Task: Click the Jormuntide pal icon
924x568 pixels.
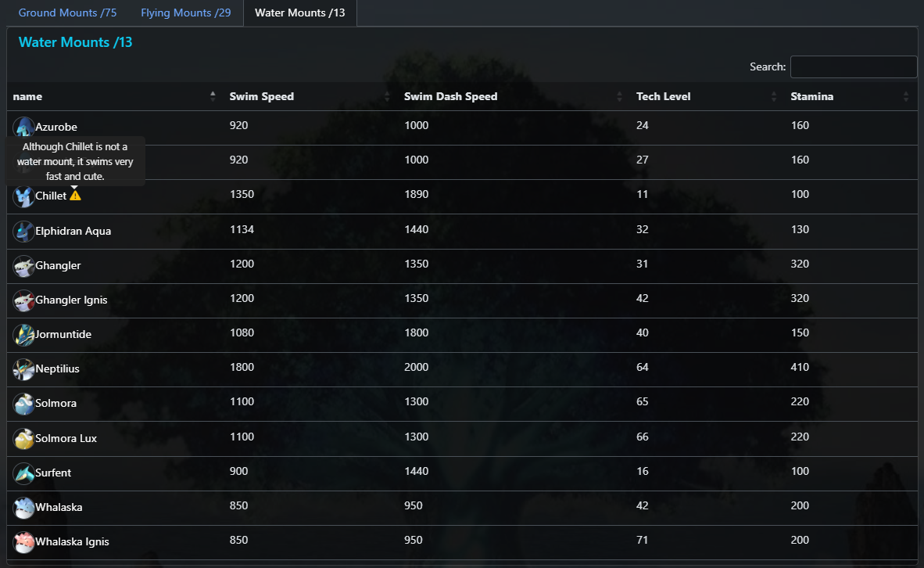Action: (x=23, y=334)
